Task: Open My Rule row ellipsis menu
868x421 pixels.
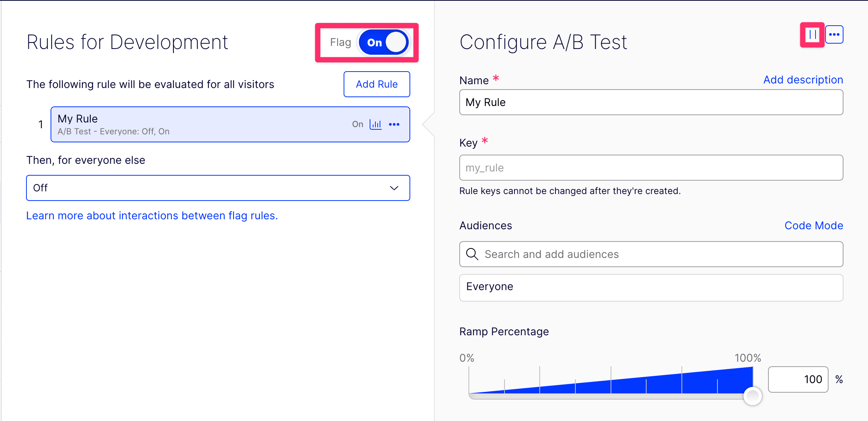Action: click(394, 124)
